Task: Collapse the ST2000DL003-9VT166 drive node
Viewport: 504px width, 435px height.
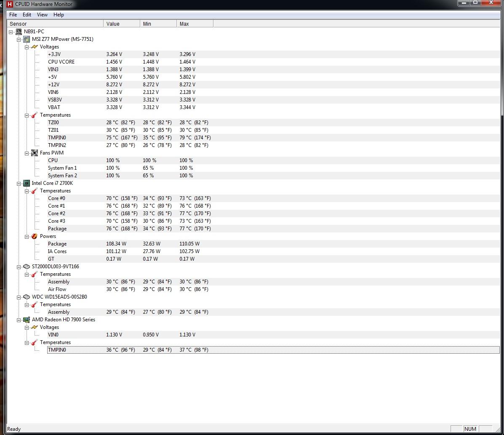Action: (x=19, y=267)
